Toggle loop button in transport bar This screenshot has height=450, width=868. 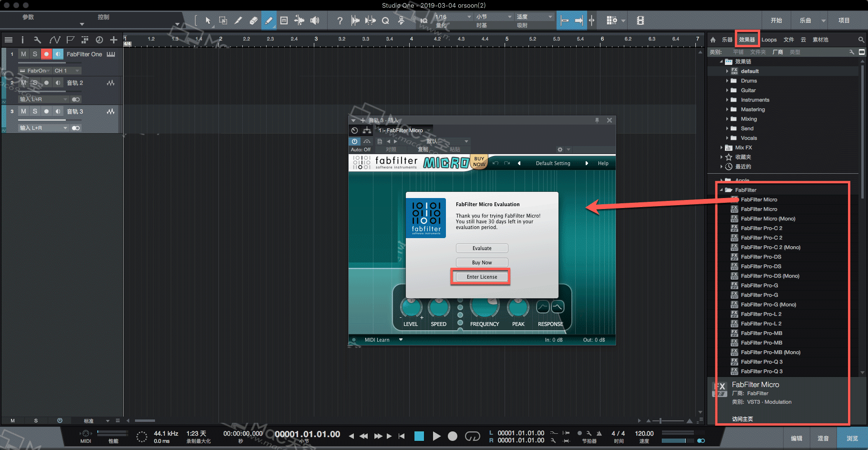(x=472, y=436)
